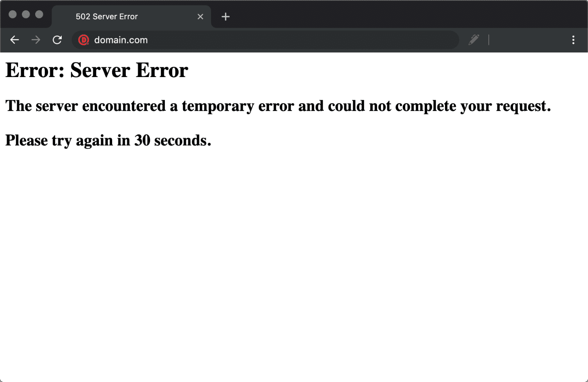Click the yellow minimize traffic light
Image resolution: width=588 pixels, height=382 pixels.
point(26,14)
